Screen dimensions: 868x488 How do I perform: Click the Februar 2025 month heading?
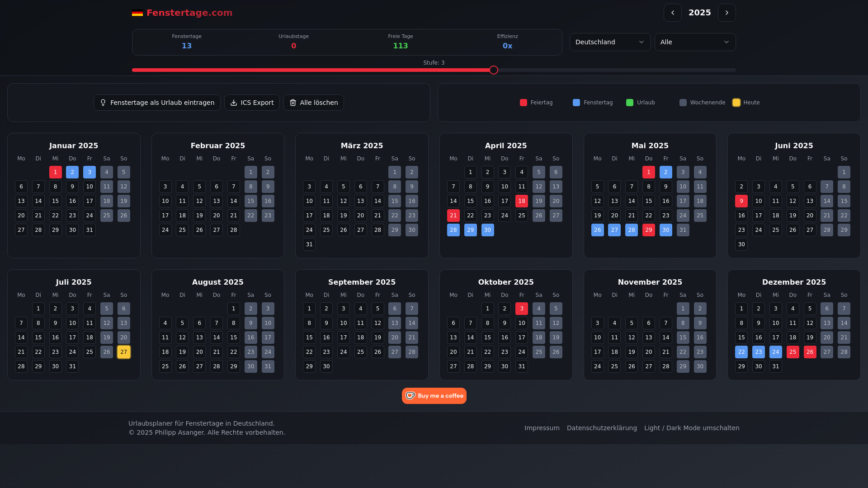218,145
